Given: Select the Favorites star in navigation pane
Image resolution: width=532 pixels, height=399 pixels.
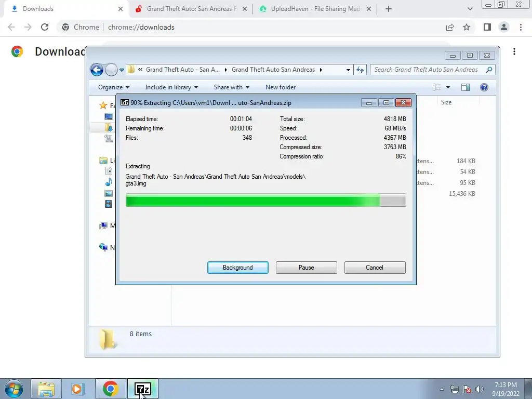Looking at the screenshot, I should tap(103, 105).
